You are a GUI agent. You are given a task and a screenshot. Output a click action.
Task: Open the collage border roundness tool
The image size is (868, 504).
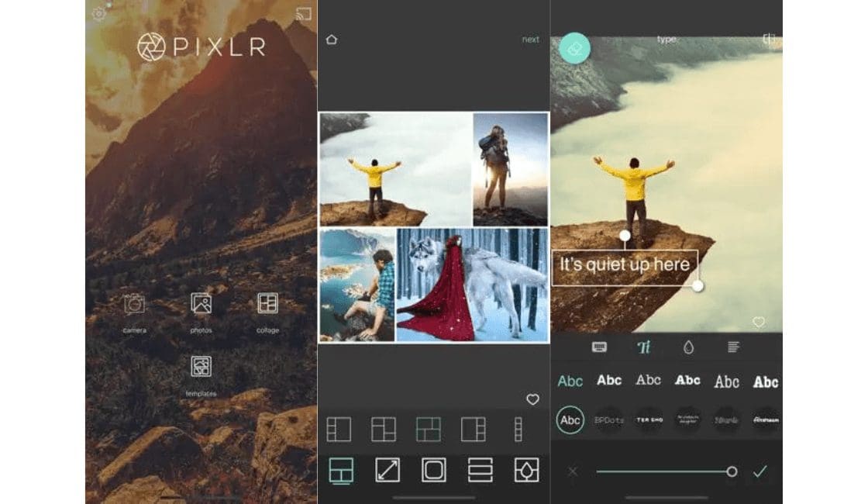(433, 470)
